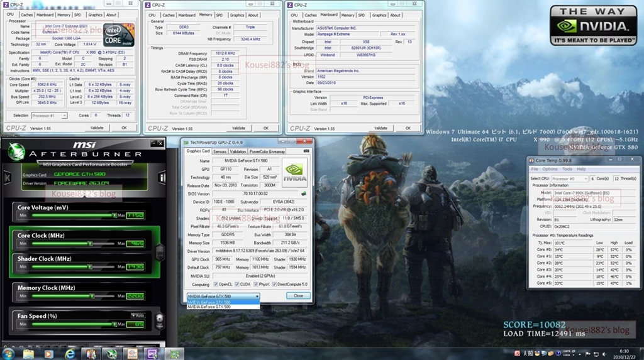The width and height of the screenshot is (644, 360).
Task: Open Core Temp File menu
Action: pos(535,169)
